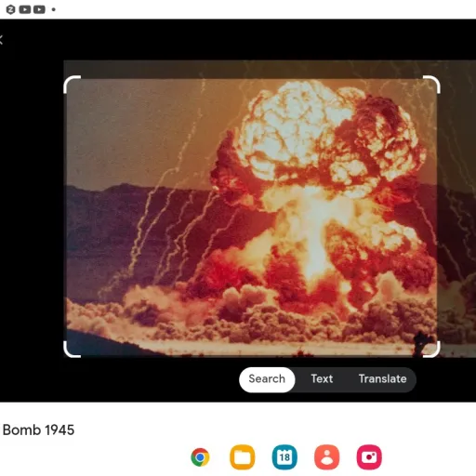Switch to the Text tab
The height and width of the screenshot is (476, 476).
322,378
